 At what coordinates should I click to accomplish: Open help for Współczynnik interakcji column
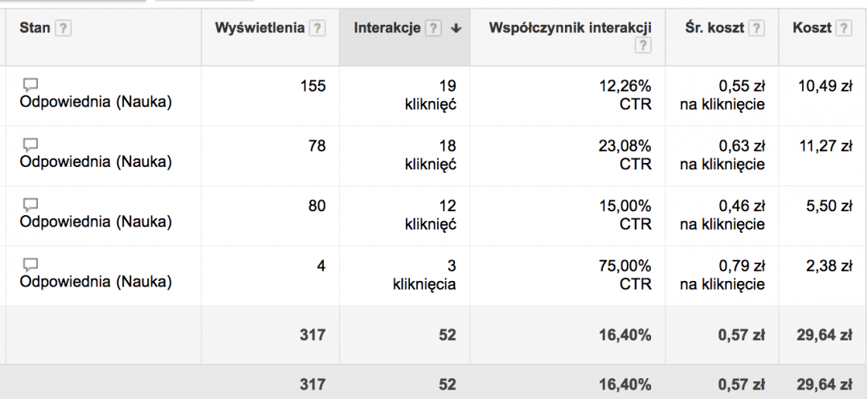point(642,47)
